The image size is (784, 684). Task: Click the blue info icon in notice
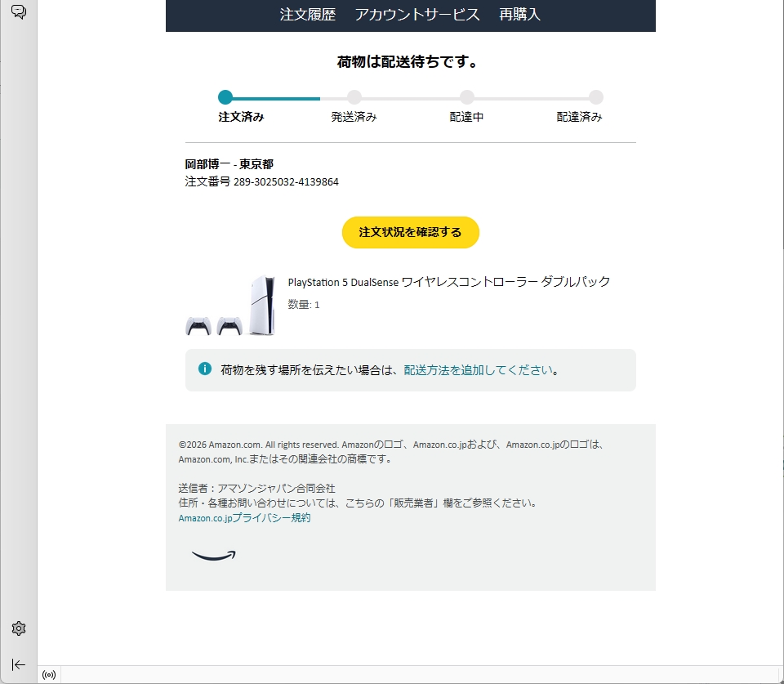pos(205,369)
